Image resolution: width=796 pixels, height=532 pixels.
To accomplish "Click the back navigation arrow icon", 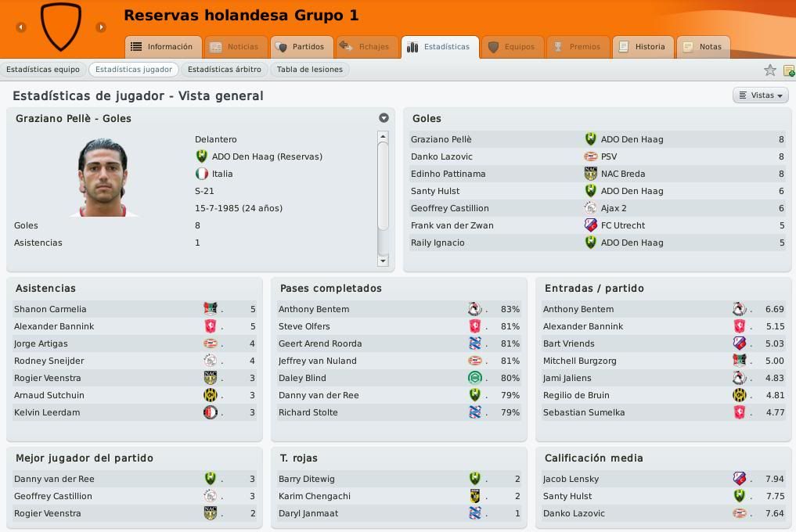I will (21, 27).
